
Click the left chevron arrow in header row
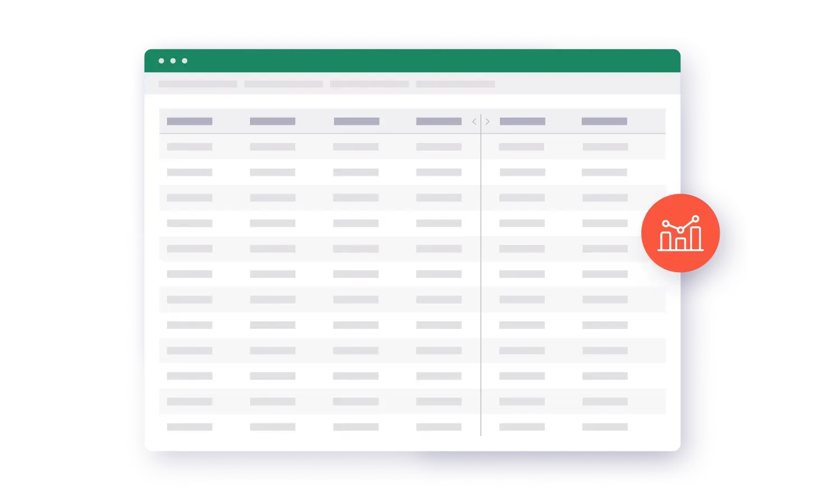click(x=474, y=122)
